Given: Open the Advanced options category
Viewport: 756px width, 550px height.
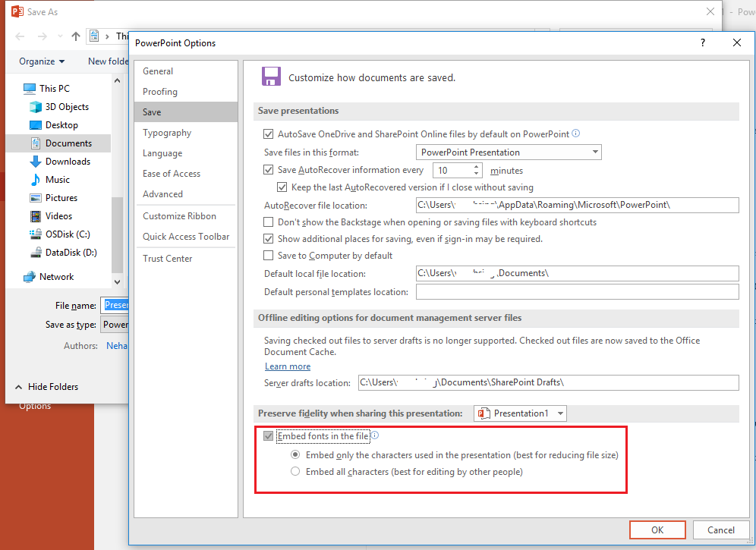Looking at the screenshot, I should 186,193.
